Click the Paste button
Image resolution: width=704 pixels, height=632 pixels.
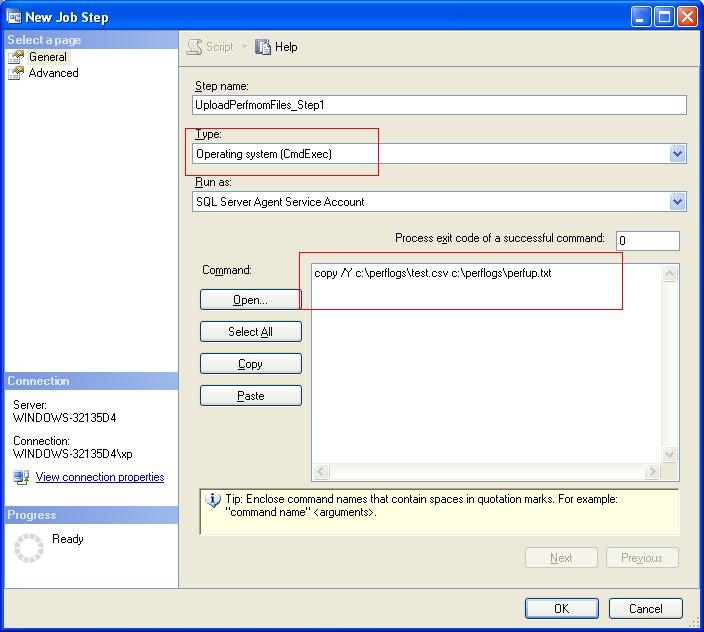tap(250, 396)
